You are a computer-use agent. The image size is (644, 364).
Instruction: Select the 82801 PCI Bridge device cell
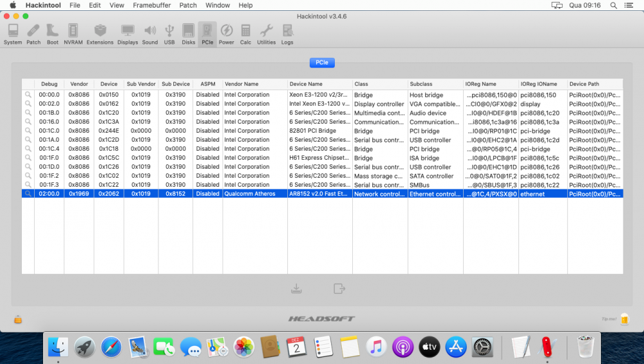[x=312, y=131]
